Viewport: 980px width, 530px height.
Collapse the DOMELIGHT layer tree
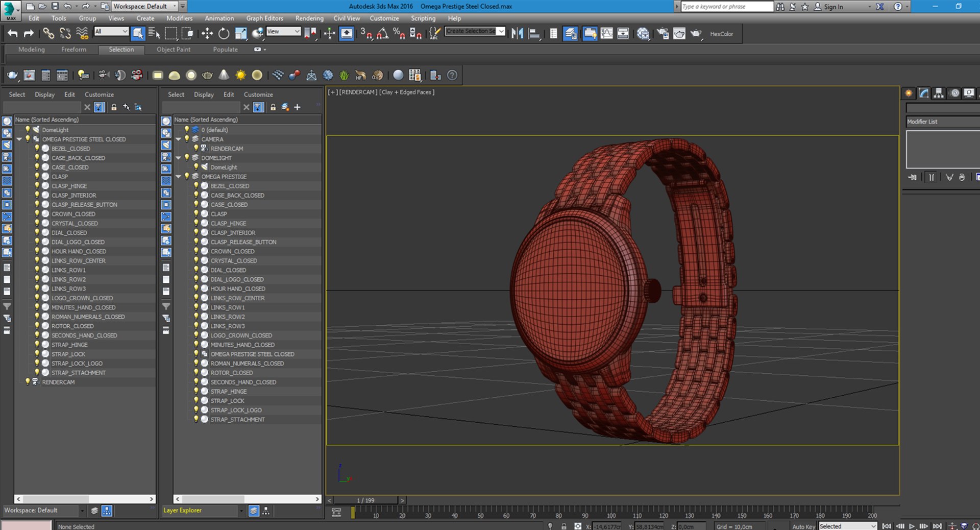click(179, 158)
